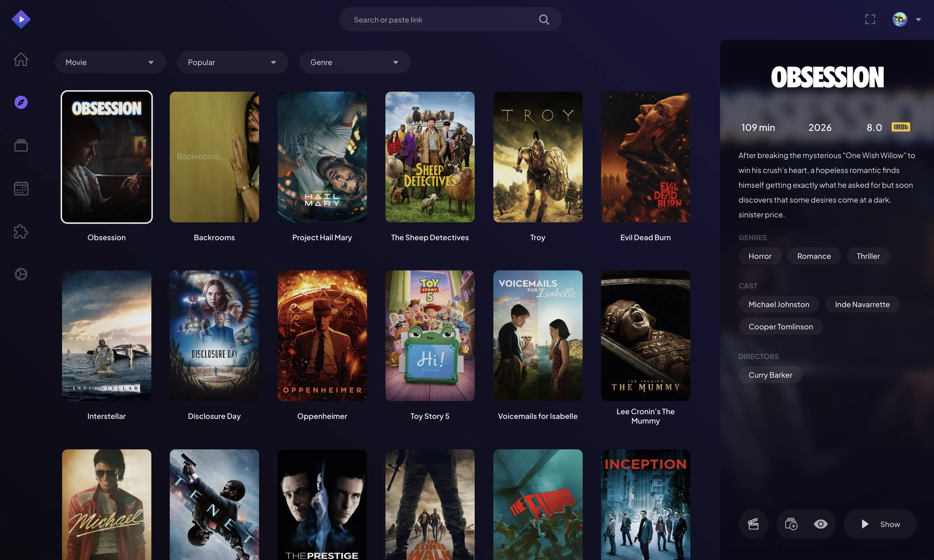Open director Curry Barker
The height and width of the screenshot is (560, 934).
click(x=771, y=375)
